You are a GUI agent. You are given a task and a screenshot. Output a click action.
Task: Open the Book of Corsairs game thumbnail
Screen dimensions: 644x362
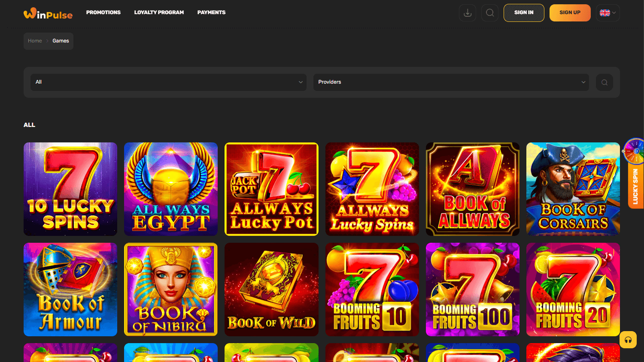pyautogui.click(x=573, y=189)
